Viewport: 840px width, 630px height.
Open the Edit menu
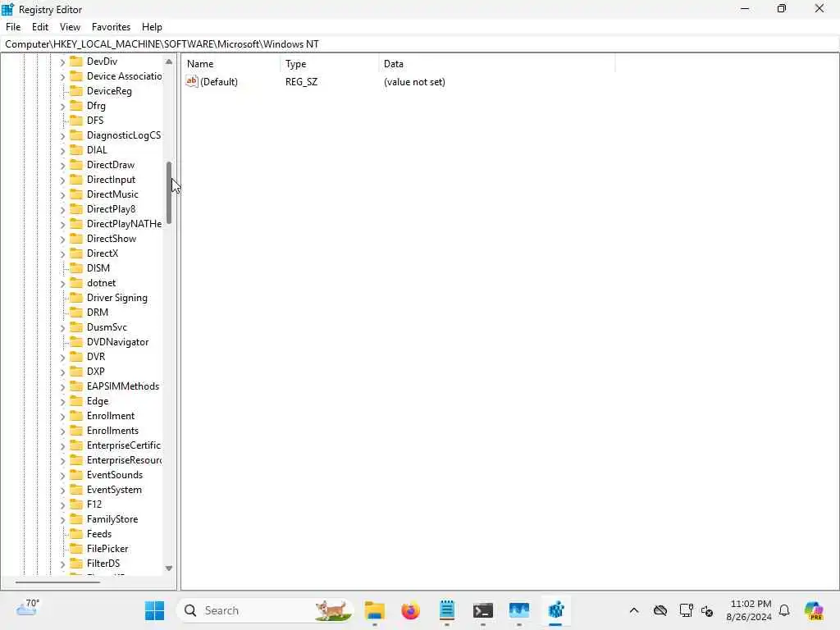tap(39, 27)
